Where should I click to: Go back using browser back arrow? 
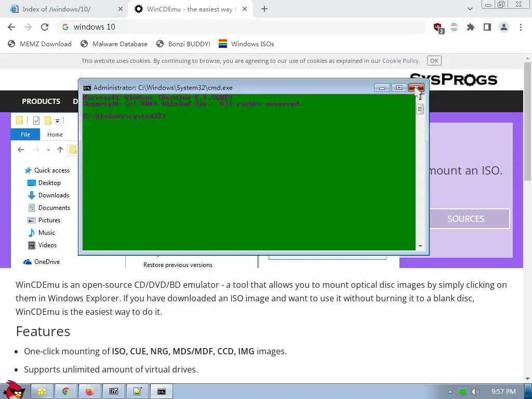[11, 27]
